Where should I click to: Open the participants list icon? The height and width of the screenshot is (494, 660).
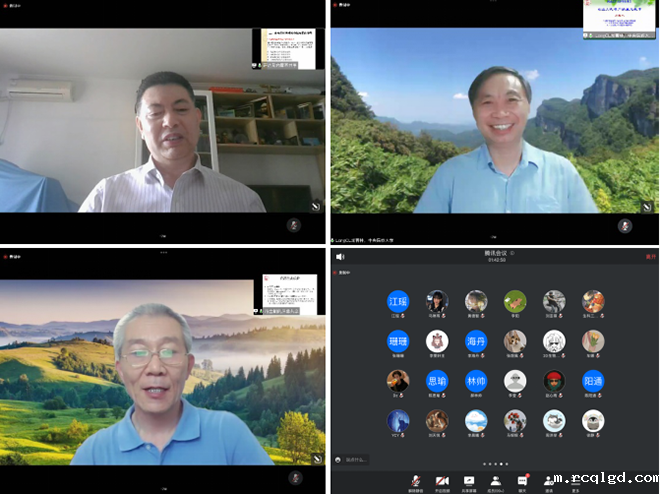(495, 481)
